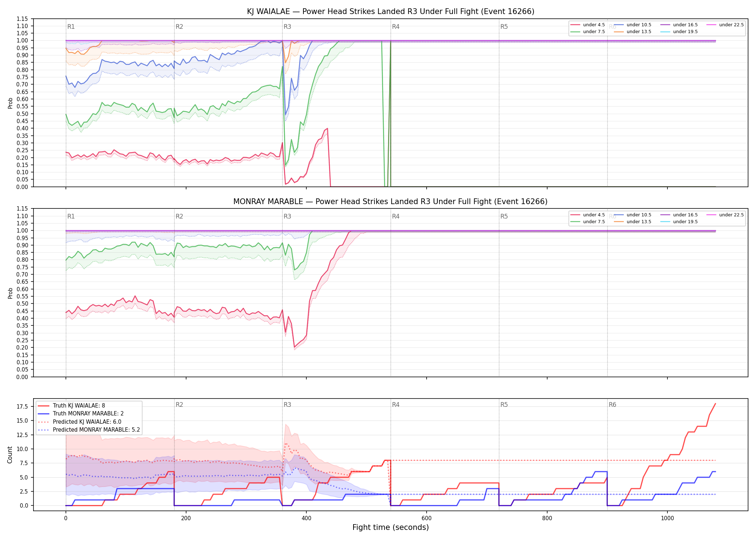
Task: Select the 'under 13.5' legend item in the top chart
Action: coord(633,32)
